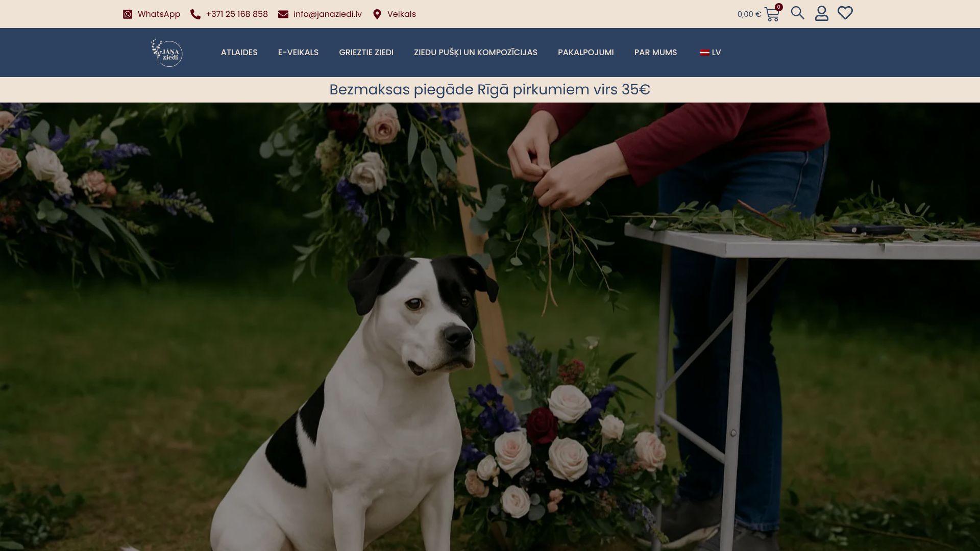Image resolution: width=980 pixels, height=551 pixels.
Task: Open the GRIEZTIE ZIEDI menu item
Action: [366, 53]
